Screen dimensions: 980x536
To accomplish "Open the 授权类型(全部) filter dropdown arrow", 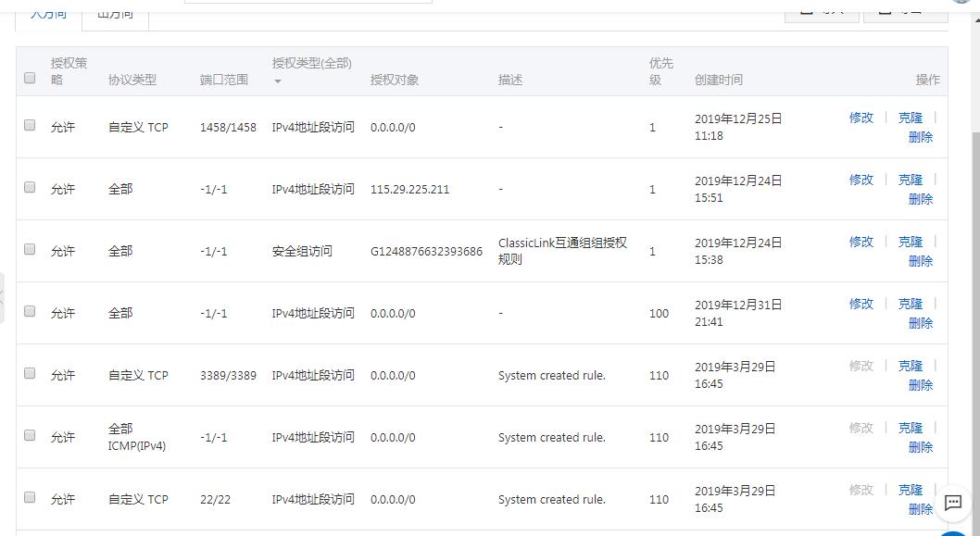I will [277, 81].
